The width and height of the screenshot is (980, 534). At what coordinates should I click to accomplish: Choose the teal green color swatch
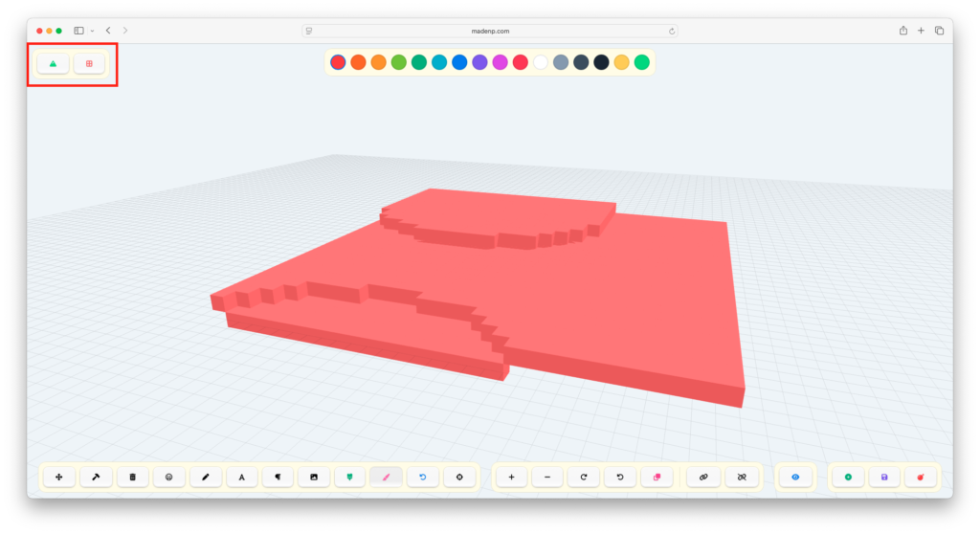(x=419, y=62)
